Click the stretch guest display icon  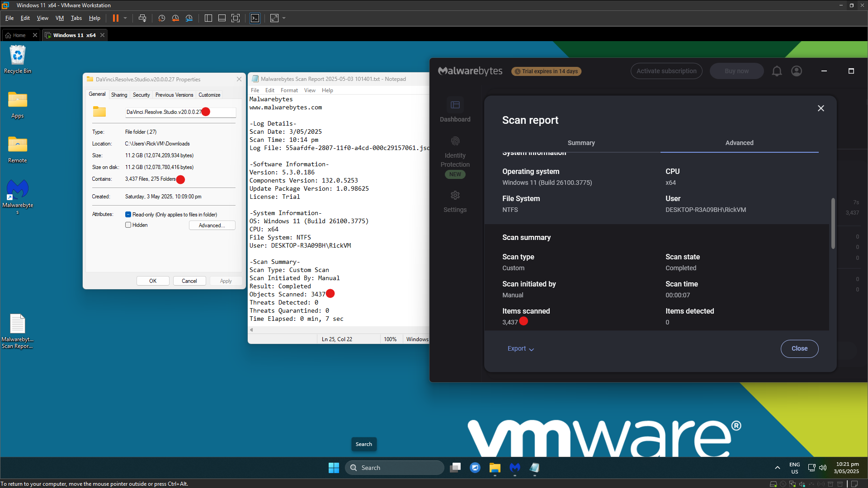click(x=274, y=18)
